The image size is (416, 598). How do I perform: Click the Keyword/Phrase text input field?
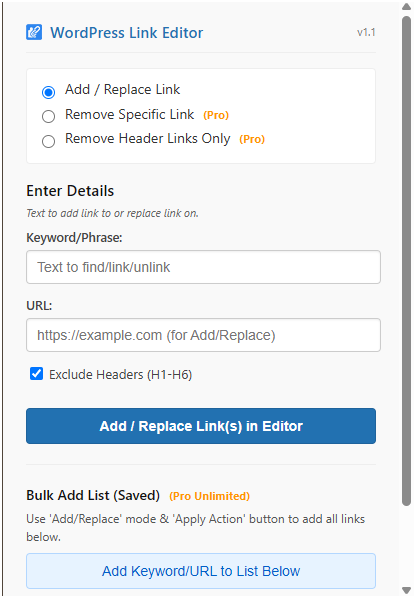click(203, 267)
